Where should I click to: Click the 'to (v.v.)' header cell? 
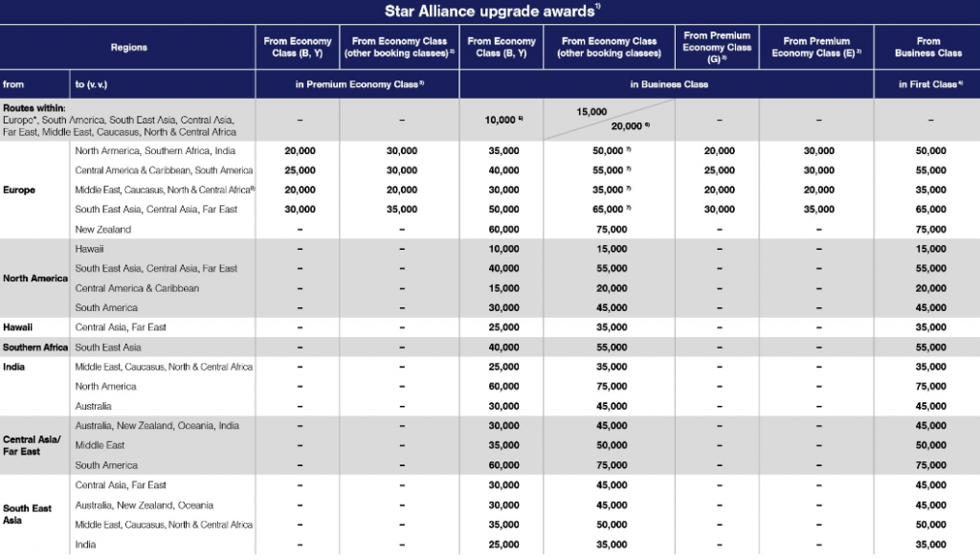tap(91, 84)
